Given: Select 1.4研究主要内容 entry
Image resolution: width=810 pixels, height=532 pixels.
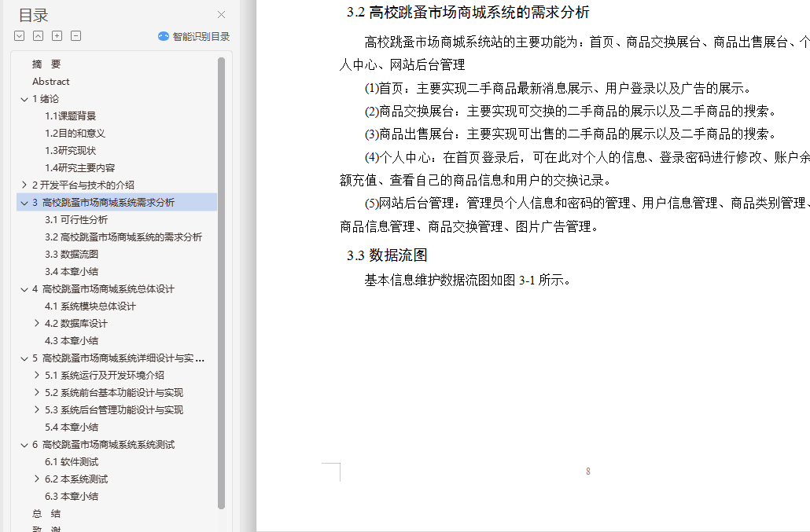Looking at the screenshot, I should 79,167.
